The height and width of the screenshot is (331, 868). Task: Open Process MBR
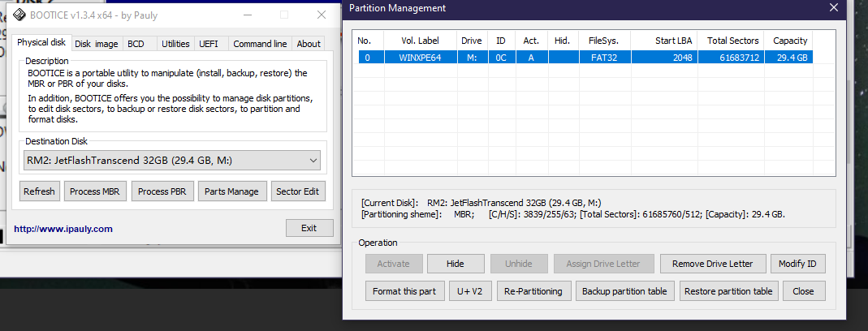pyautogui.click(x=95, y=191)
